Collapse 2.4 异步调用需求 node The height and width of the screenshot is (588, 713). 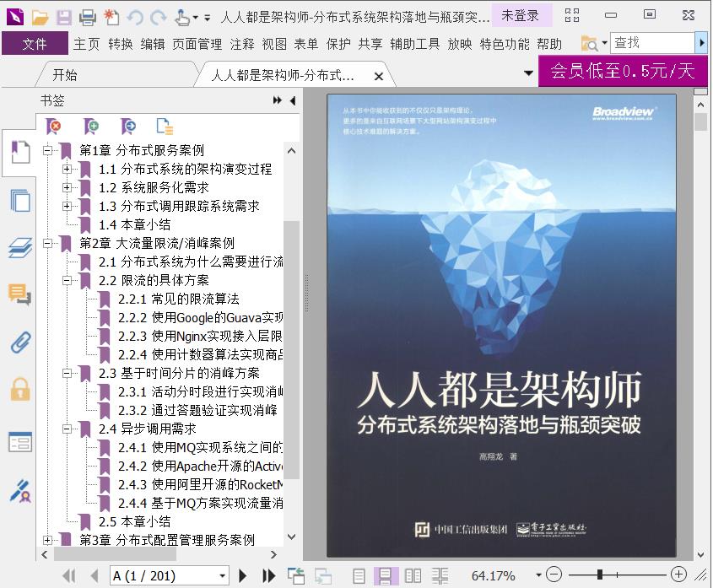pos(67,429)
